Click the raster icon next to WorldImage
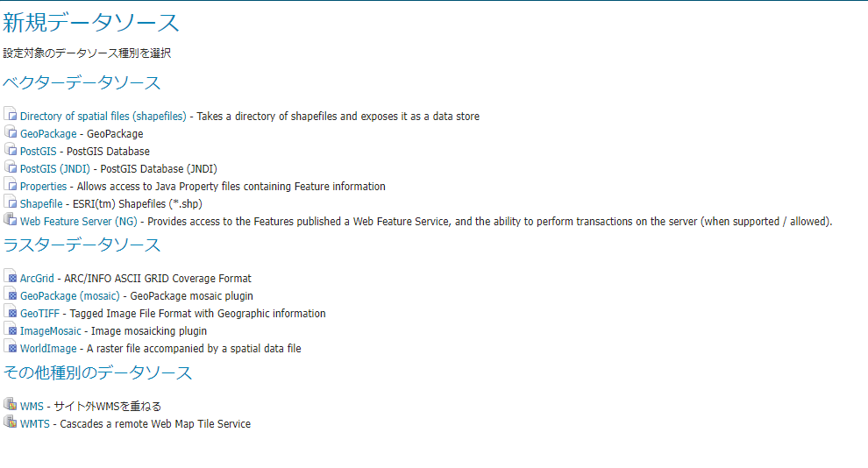The image size is (868, 468). coord(10,347)
